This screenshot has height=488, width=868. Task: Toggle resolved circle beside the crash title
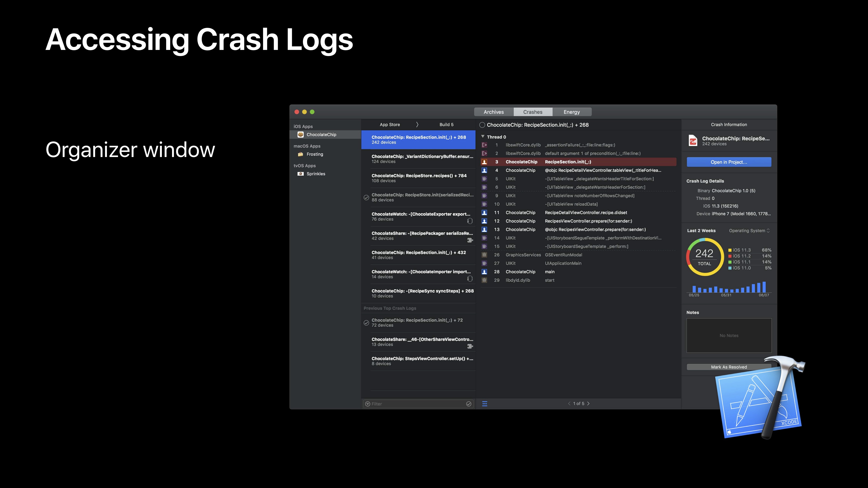click(482, 125)
